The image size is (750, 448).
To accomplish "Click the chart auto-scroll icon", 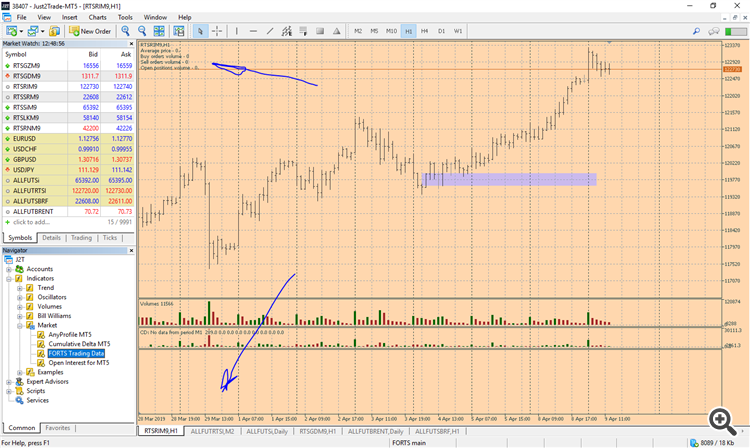I will 179,31.
